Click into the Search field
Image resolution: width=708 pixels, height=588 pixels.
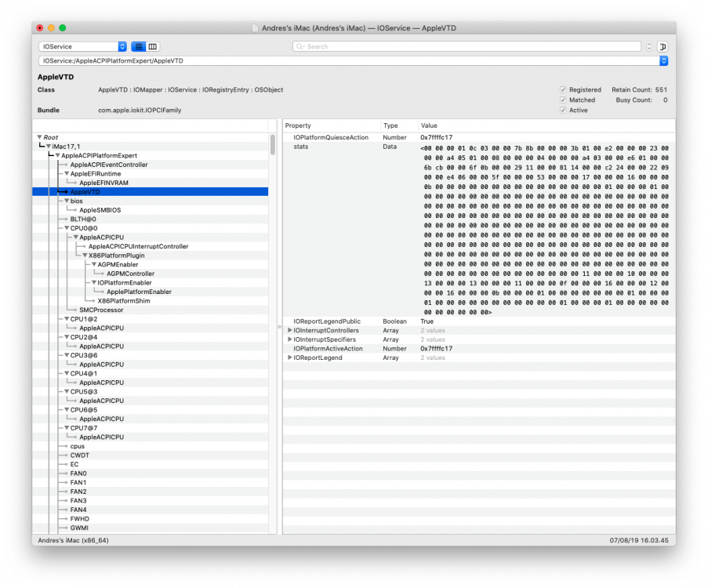467,46
